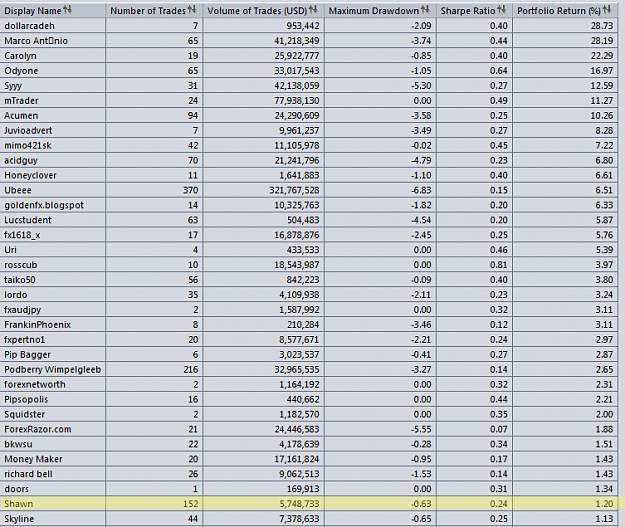Sort by Portfolio Return arrows icon
625x527 pixels.
pyautogui.click(x=607, y=10)
